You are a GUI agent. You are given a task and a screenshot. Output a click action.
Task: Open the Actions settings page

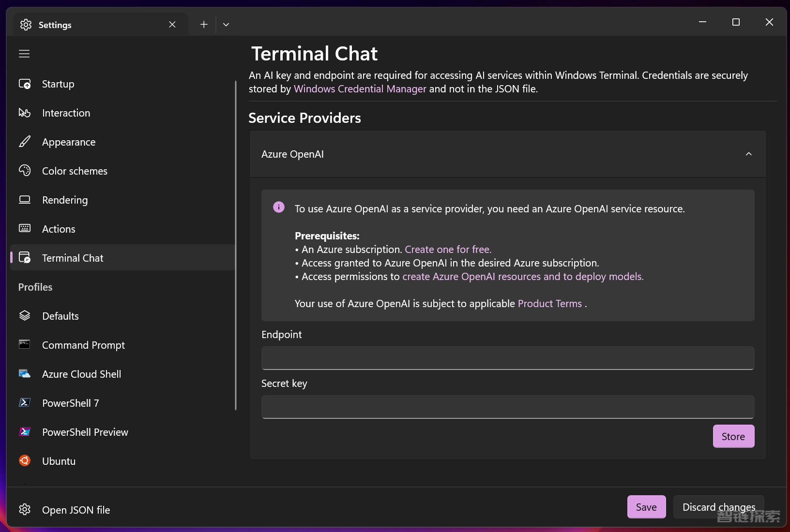coord(122,229)
